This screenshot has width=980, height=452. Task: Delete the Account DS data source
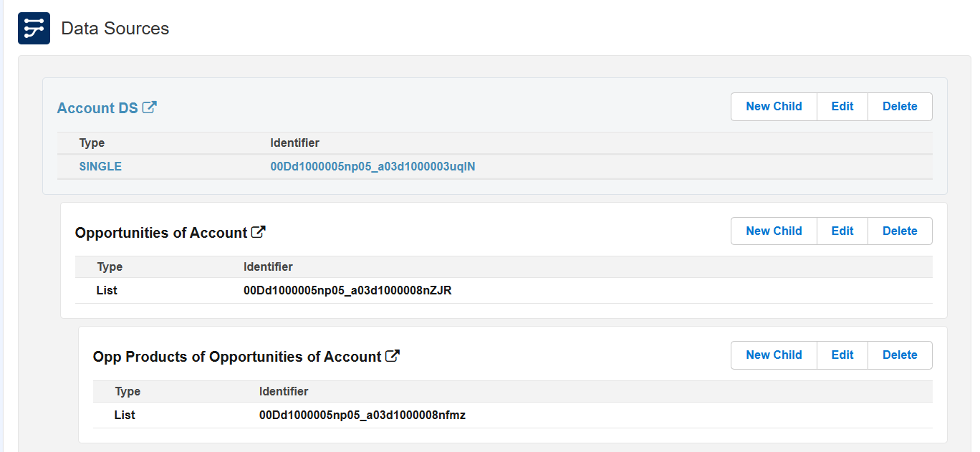[x=900, y=106]
